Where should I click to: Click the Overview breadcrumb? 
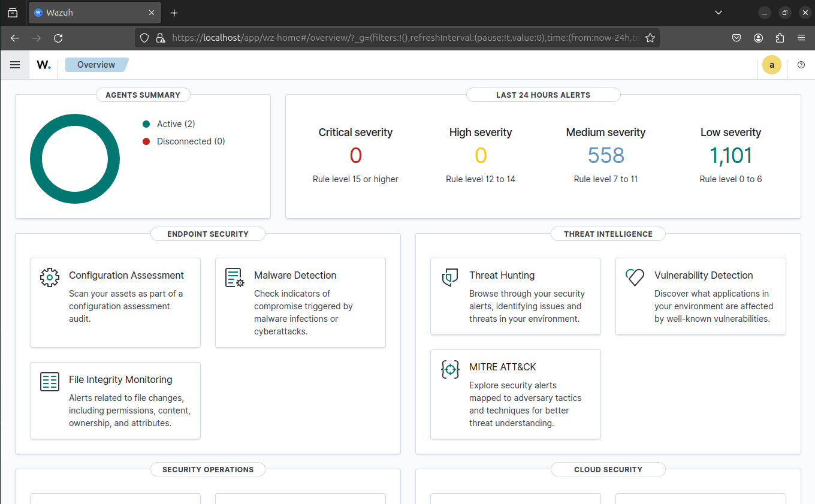[96, 65]
